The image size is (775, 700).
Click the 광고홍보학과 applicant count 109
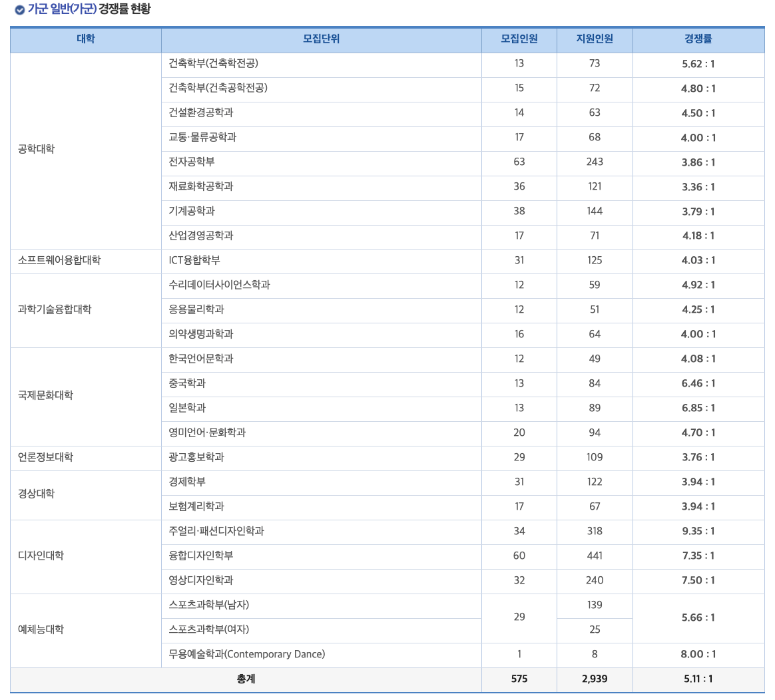[594, 458]
